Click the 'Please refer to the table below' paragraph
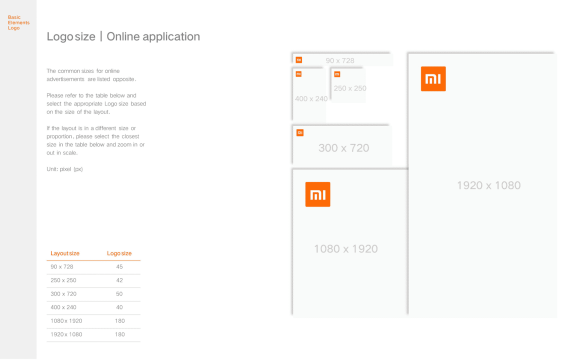Viewport: 570px width, 360px height. [x=96, y=104]
